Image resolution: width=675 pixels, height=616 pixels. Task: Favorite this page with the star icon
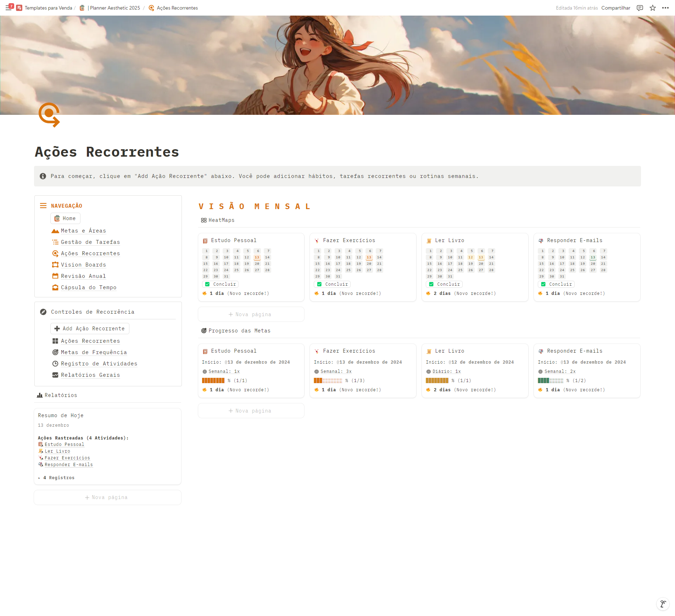tap(653, 8)
